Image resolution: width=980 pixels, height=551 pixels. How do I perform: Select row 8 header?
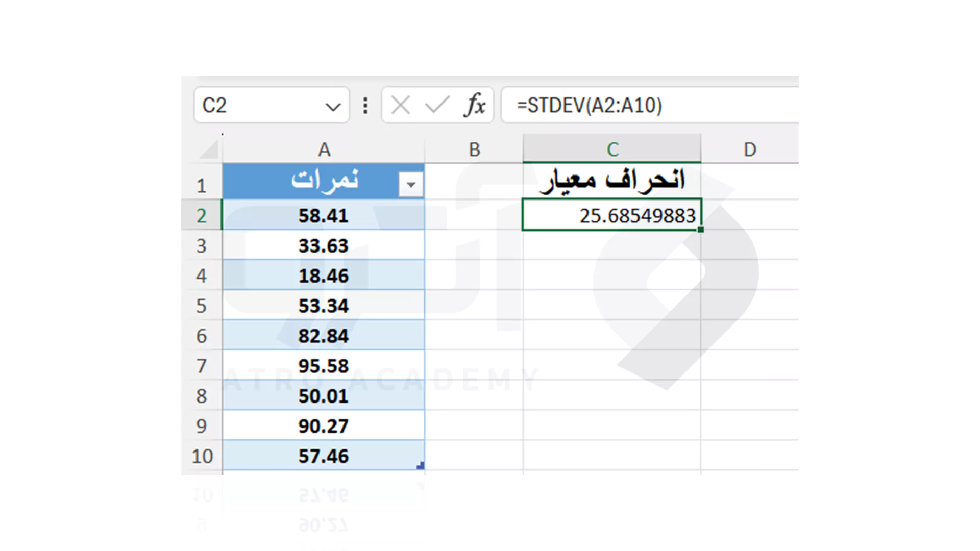[202, 396]
